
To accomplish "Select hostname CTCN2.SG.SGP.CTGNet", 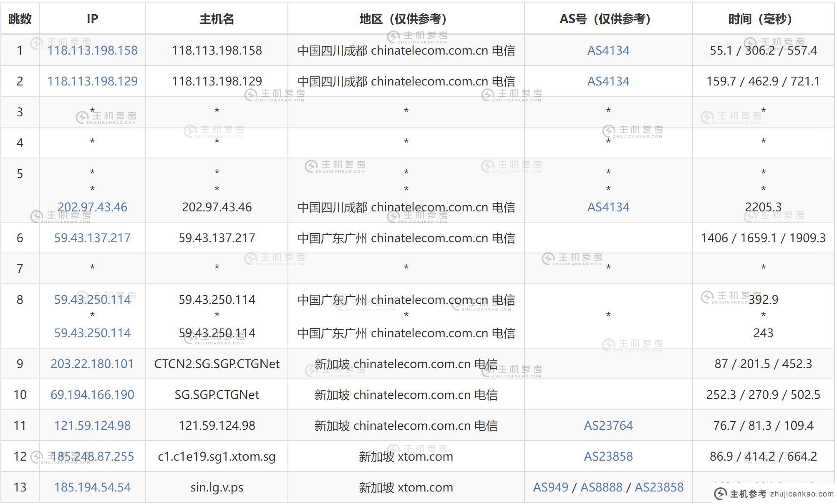I will [217, 364].
